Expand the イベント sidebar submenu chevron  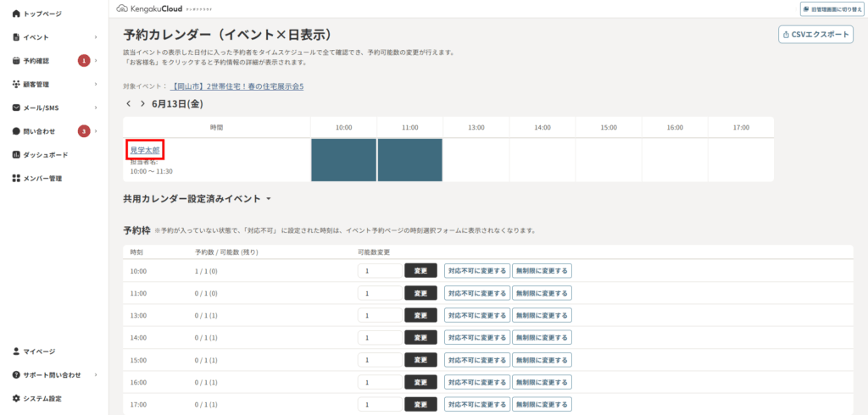96,37
